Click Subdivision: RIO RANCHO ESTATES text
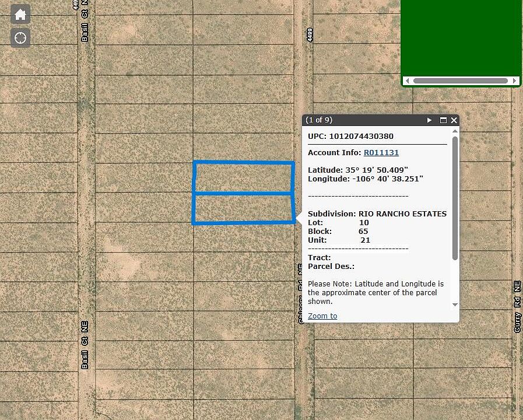 click(x=377, y=213)
